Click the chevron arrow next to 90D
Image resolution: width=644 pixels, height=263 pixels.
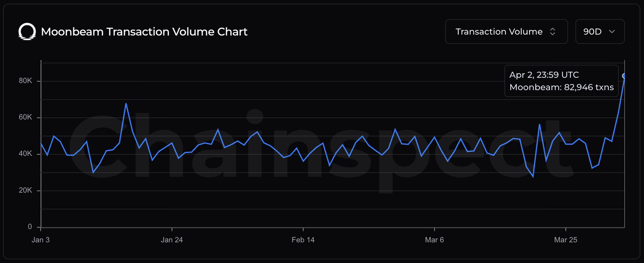(612, 31)
